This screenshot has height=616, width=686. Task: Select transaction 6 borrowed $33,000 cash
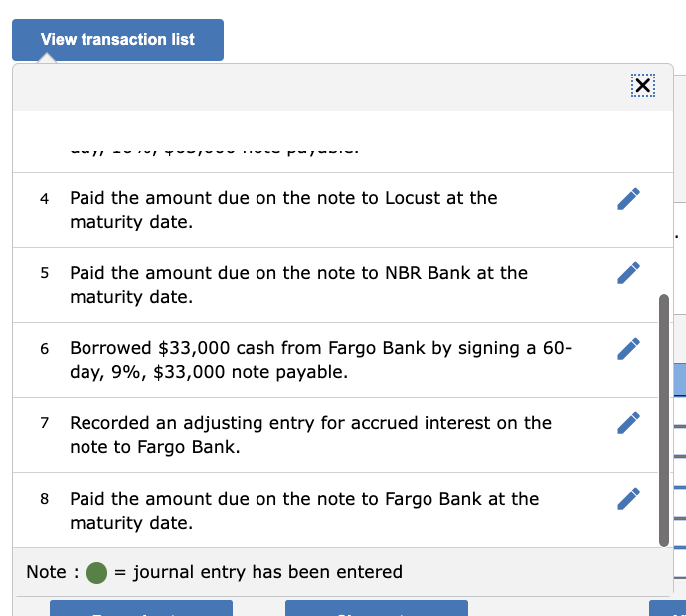pos(318,360)
